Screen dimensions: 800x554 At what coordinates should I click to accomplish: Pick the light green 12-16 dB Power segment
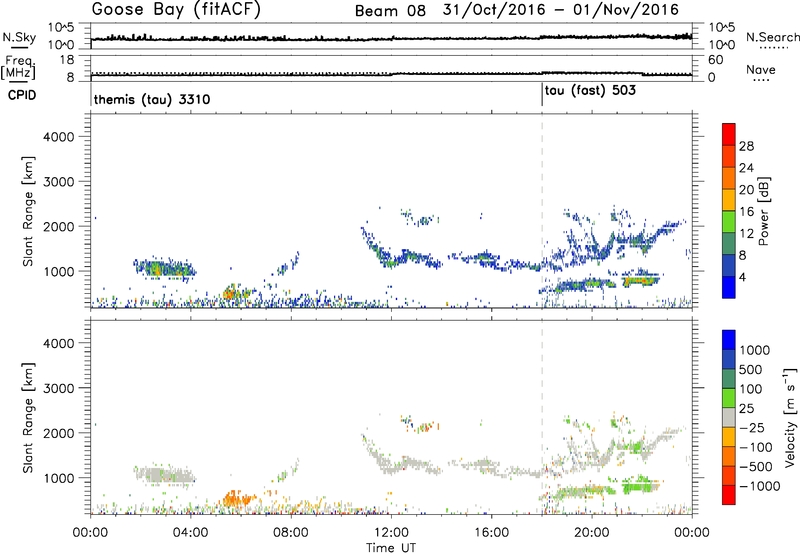(729, 222)
